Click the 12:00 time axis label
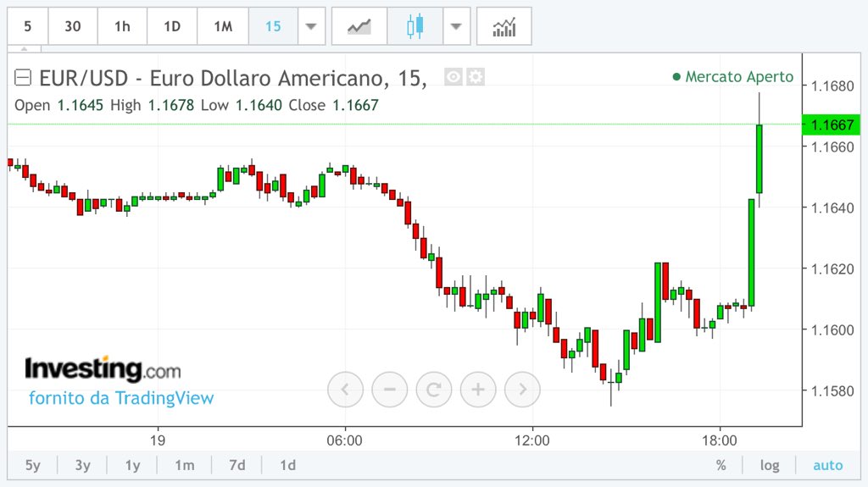The width and height of the screenshot is (868, 487). (x=532, y=440)
